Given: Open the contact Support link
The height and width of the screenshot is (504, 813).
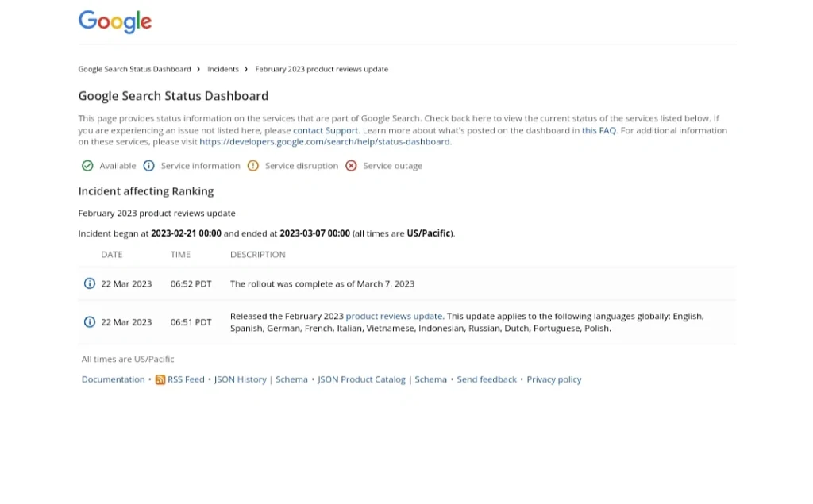Looking at the screenshot, I should (x=325, y=130).
